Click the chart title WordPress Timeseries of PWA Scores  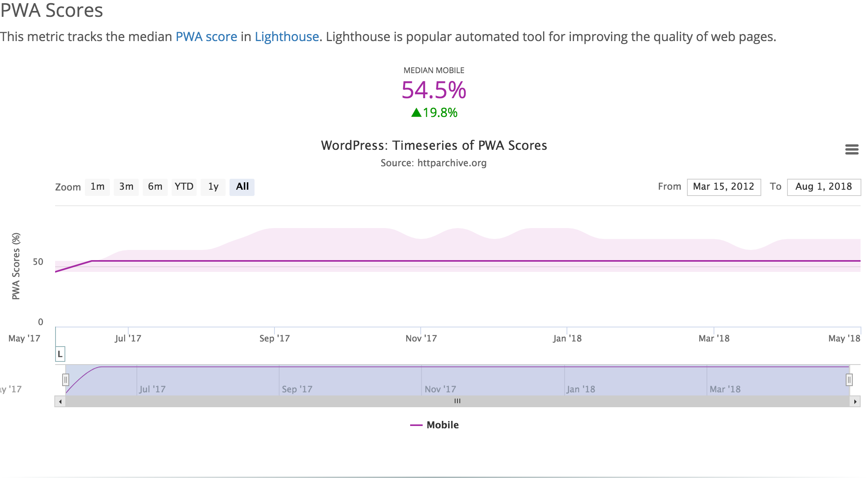[434, 146]
